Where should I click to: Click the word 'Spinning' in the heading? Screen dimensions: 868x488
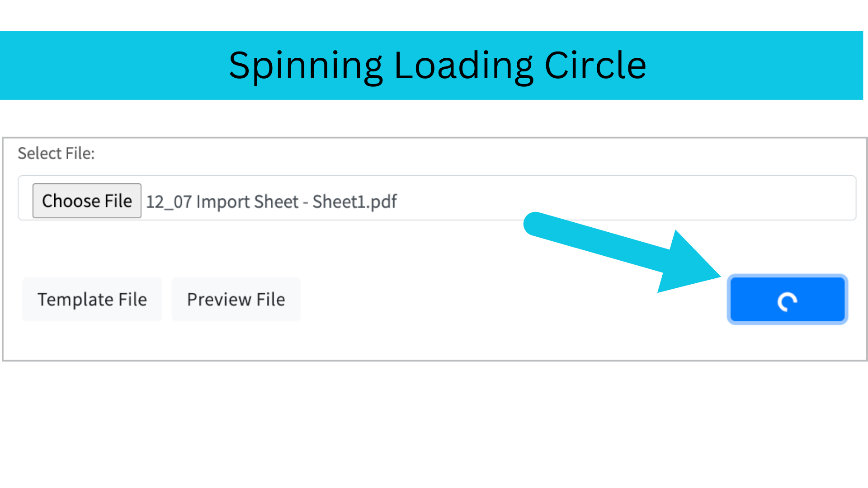[x=306, y=66]
